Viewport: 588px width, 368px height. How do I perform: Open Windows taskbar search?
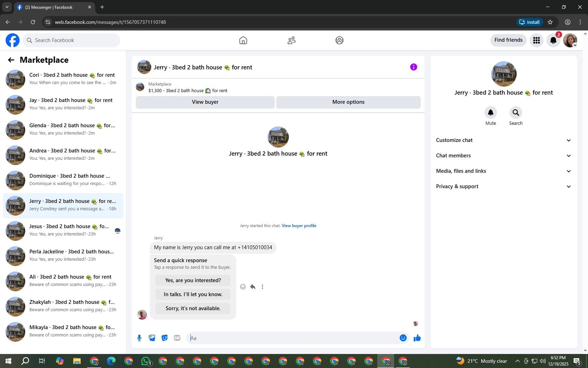(25, 361)
